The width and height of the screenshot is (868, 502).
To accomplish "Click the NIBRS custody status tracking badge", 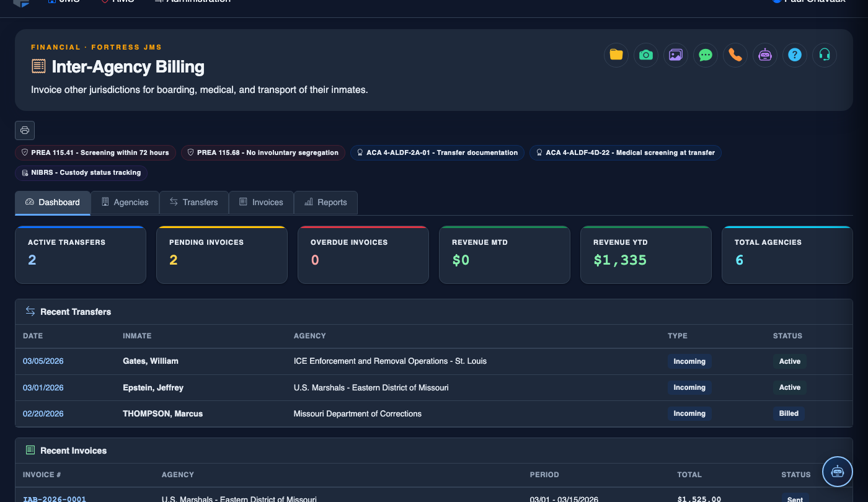I will pos(81,172).
